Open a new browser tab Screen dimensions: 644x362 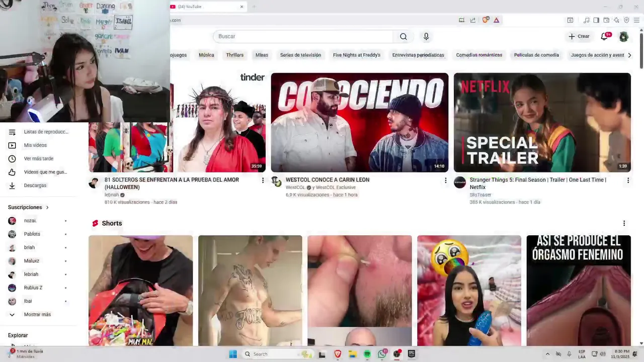coord(254,7)
